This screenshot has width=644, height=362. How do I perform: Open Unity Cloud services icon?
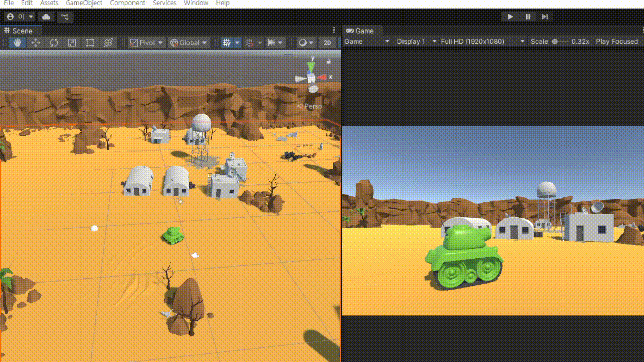(x=46, y=17)
